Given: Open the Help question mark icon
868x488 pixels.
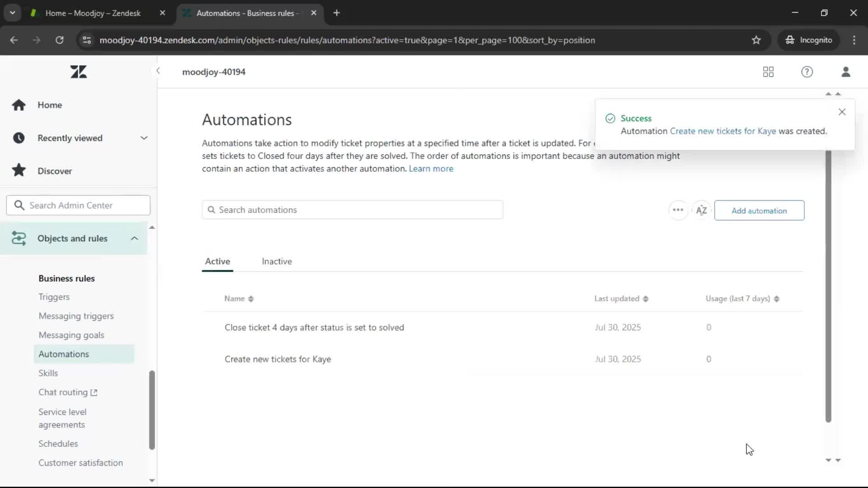Looking at the screenshot, I should [807, 72].
